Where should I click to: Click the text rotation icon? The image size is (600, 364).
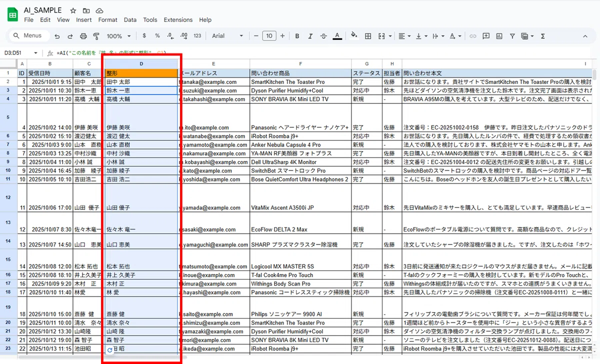point(452,36)
